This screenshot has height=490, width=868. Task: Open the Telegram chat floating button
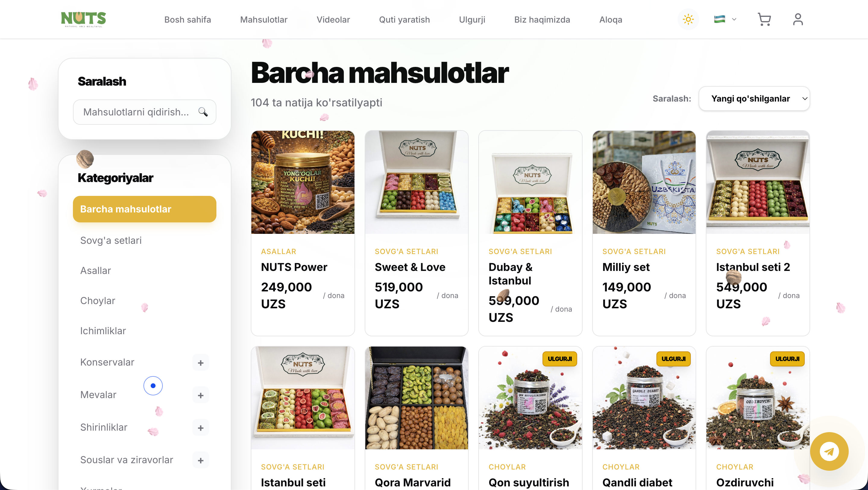click(x=829, y=452)
